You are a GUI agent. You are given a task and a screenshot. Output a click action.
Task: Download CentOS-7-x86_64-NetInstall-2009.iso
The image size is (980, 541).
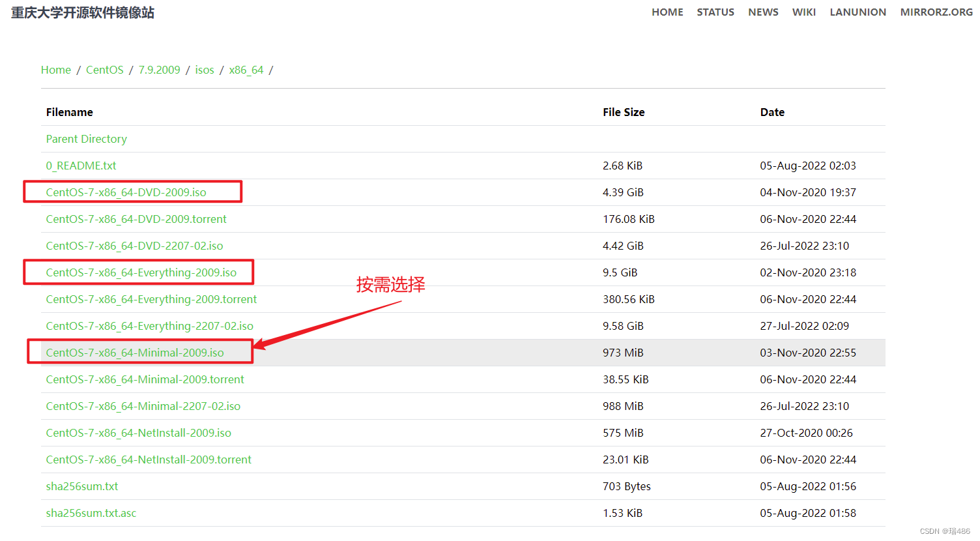coord(139,433)
